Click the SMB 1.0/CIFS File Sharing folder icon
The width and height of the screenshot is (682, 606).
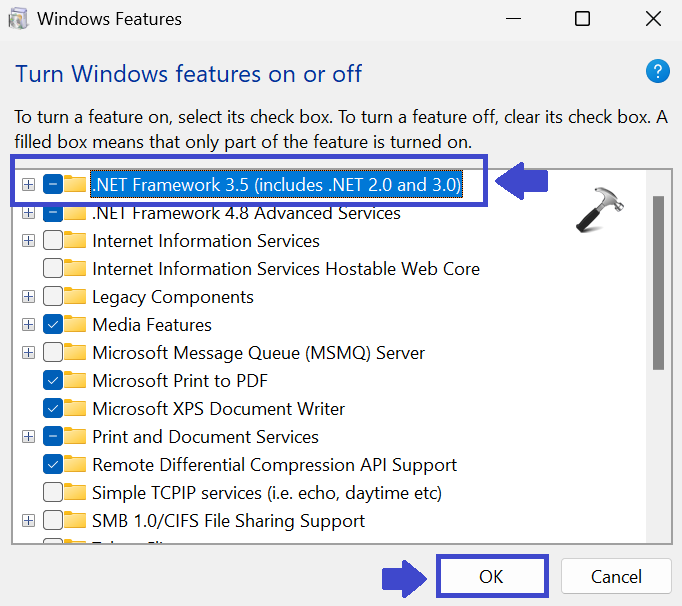pyautogui.click(x=75, y=521)
